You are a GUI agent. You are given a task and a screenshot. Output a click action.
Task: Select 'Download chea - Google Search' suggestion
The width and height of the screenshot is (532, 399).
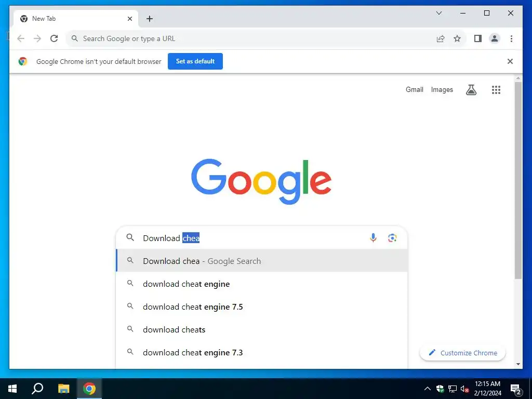point(262,261)
